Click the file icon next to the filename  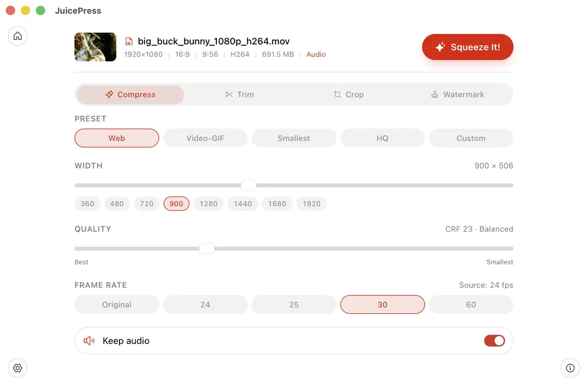(129, 41)
